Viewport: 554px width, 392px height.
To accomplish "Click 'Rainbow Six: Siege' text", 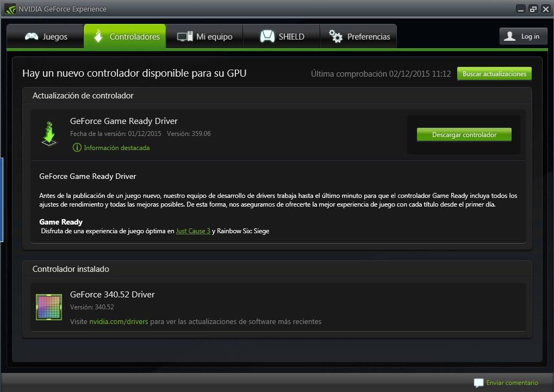I will [243, 231].
